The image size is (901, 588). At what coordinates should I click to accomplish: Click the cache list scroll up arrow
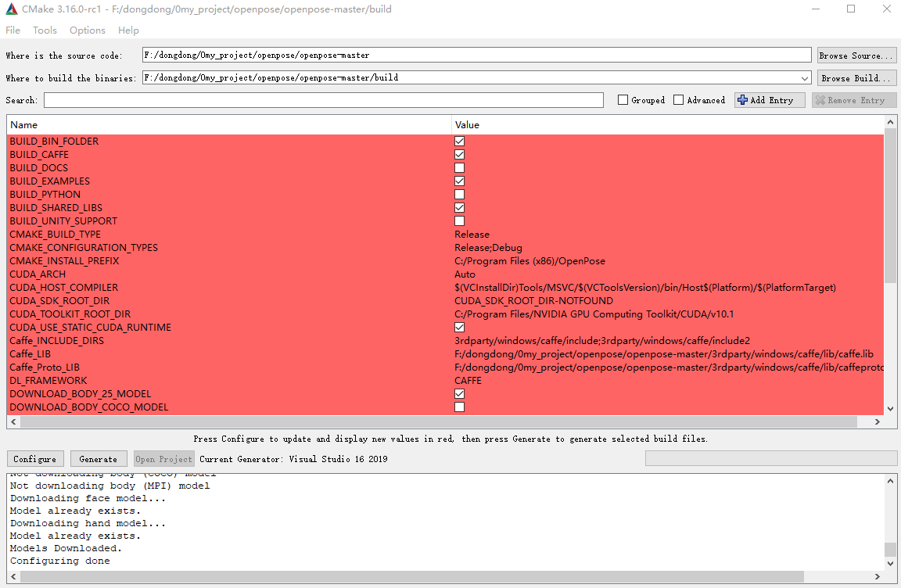(890, 122)
